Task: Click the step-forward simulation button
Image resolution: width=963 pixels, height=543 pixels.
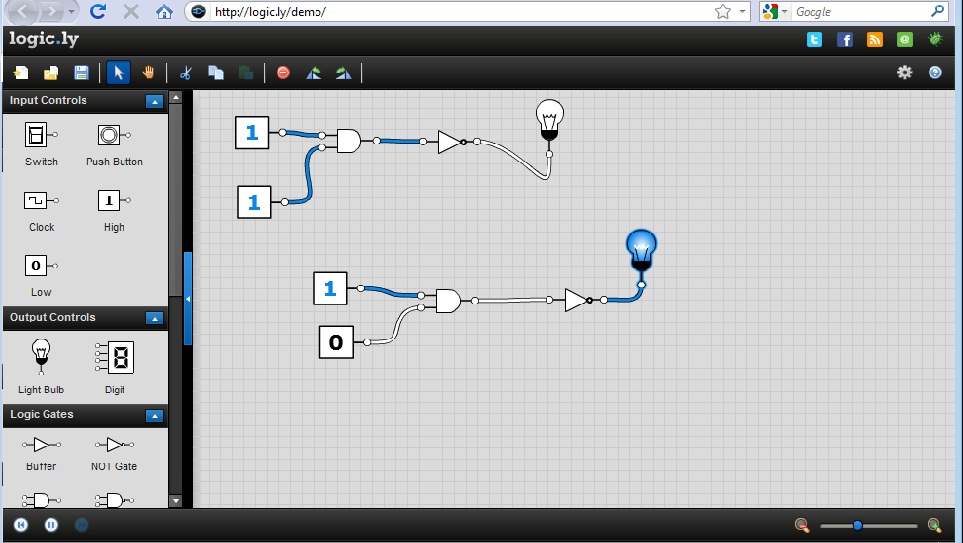Action: (x=81, y=525)
